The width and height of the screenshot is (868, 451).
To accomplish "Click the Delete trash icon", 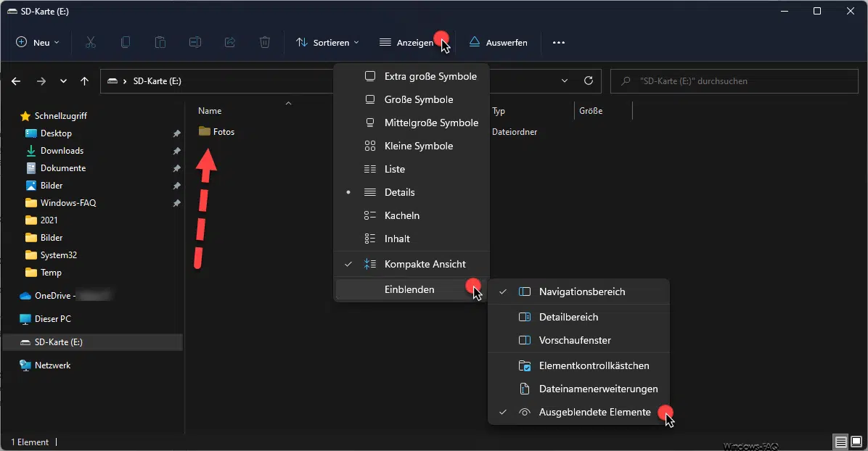I will [265, 43].
